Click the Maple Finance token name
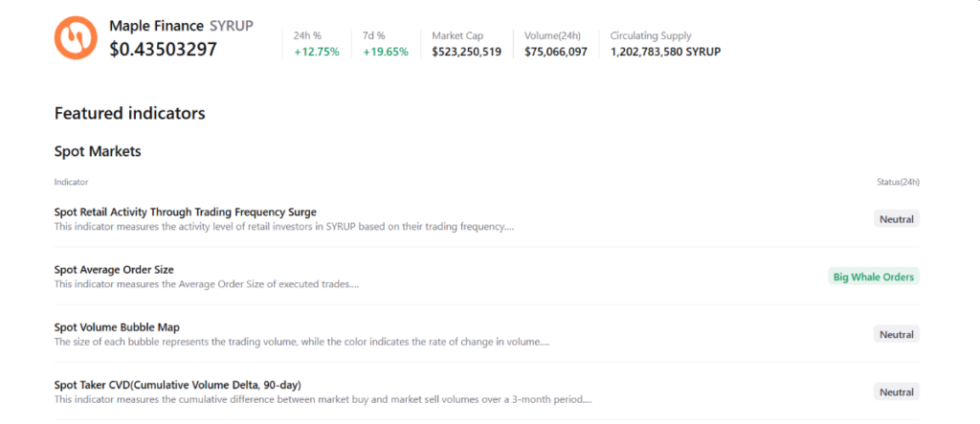The image size is (980, 424). click(x=157, y=26)
